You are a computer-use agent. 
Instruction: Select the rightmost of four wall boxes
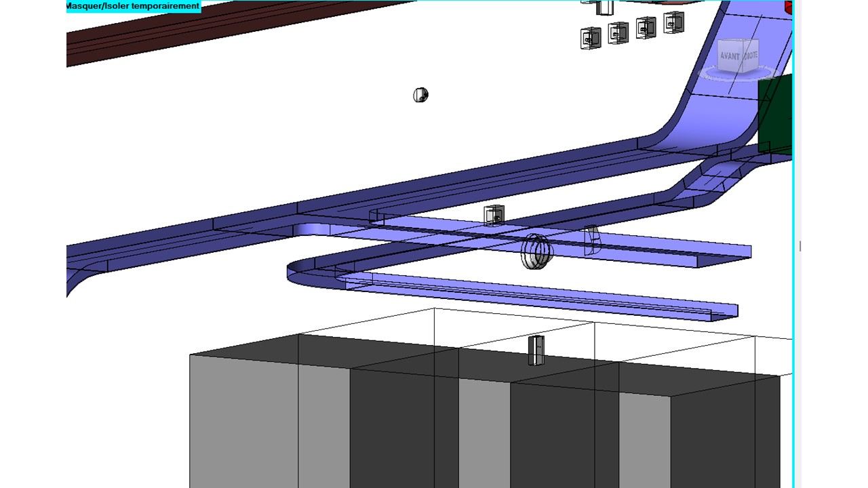click(x=673, y=23)
